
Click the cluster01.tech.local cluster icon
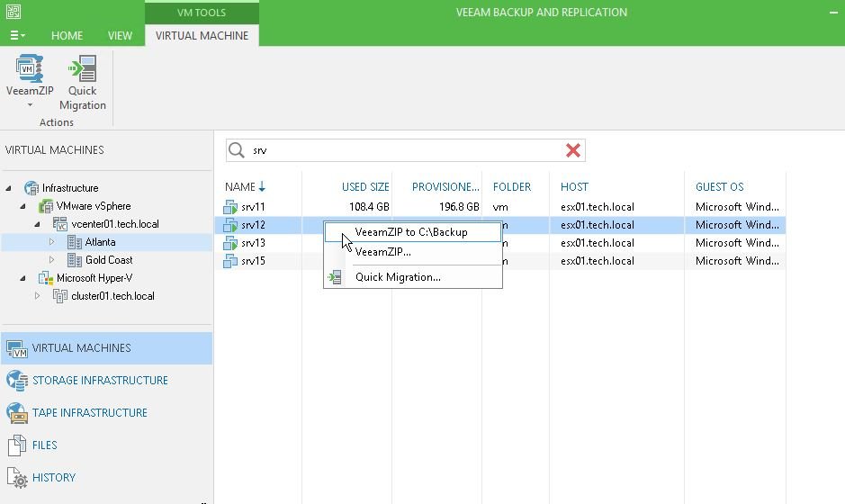[x=59, y=296]
